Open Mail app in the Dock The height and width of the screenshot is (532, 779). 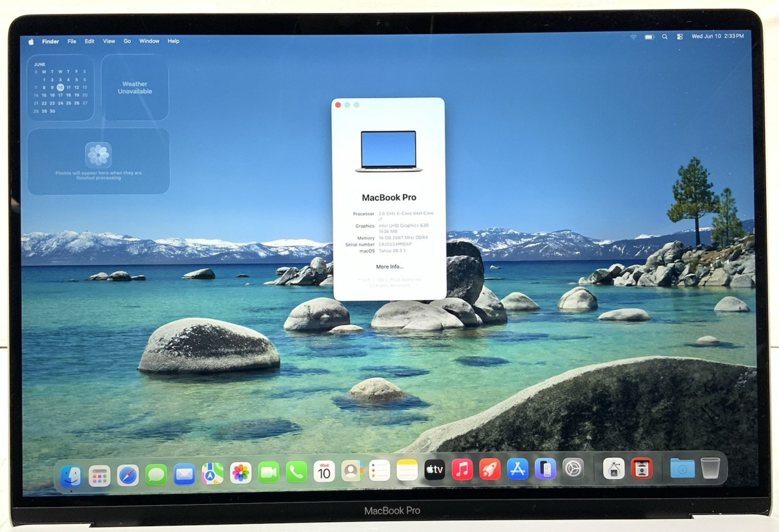pos(184,474)
